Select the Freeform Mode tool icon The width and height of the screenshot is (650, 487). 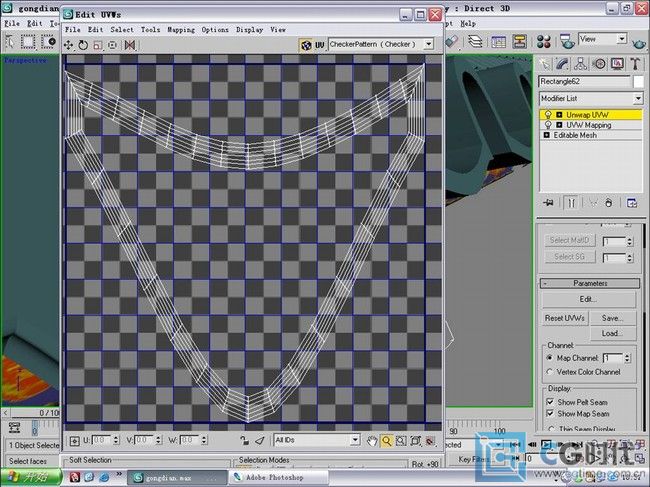(x=112, y=45)
